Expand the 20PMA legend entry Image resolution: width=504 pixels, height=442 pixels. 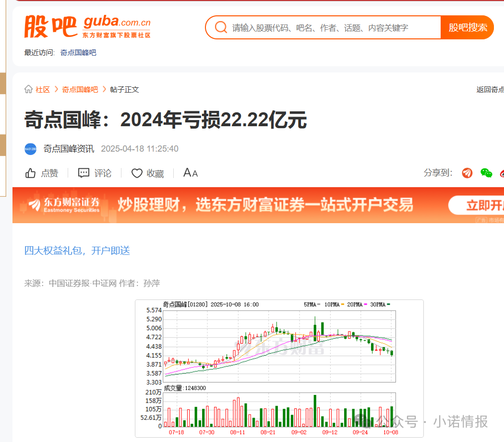tap(354, 304)
